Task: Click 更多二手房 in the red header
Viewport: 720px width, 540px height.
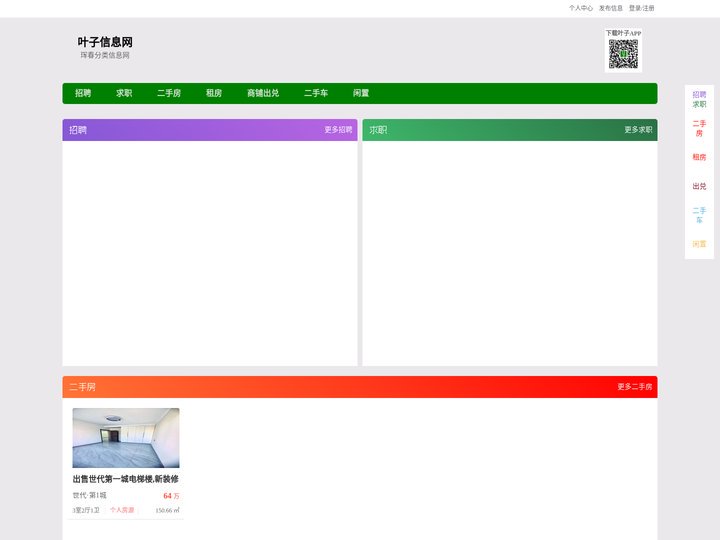Action: [x=635, y=387]
